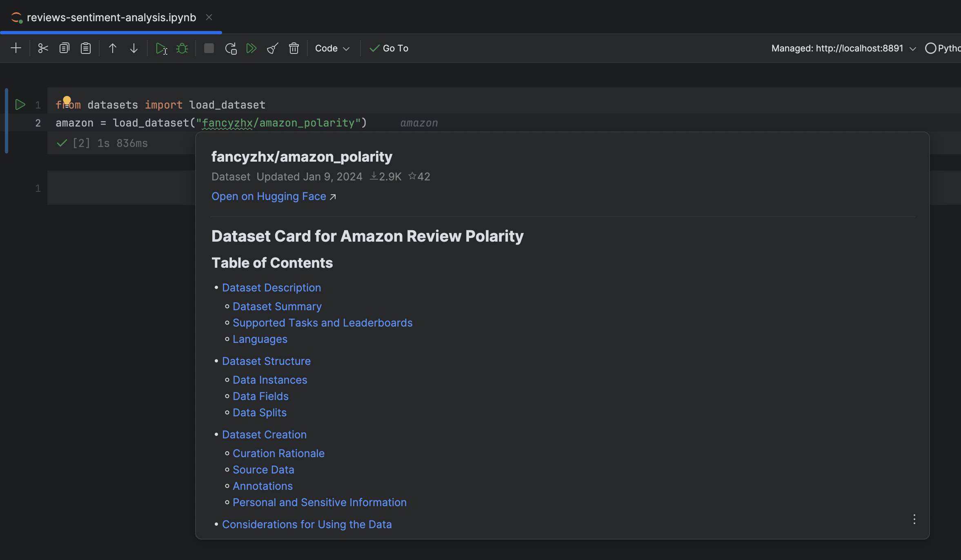Open Languages link
Viewport: 961px width, 560px height.
pos(260,339)
